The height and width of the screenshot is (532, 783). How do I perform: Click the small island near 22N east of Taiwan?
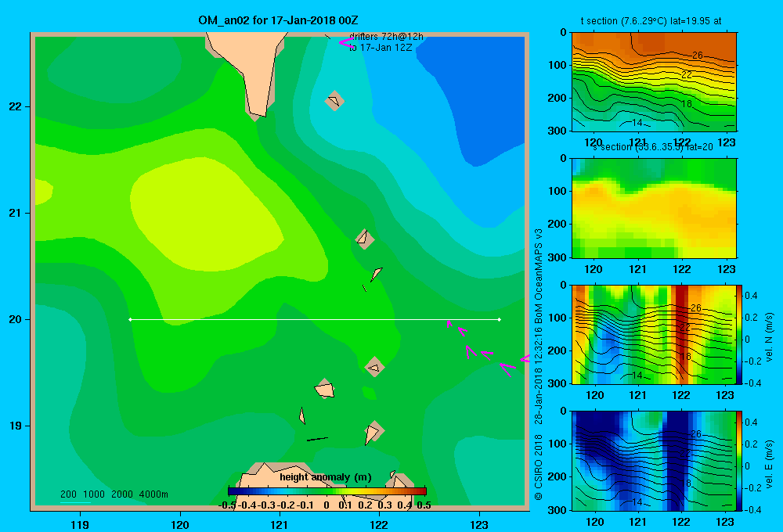point(334,101)
